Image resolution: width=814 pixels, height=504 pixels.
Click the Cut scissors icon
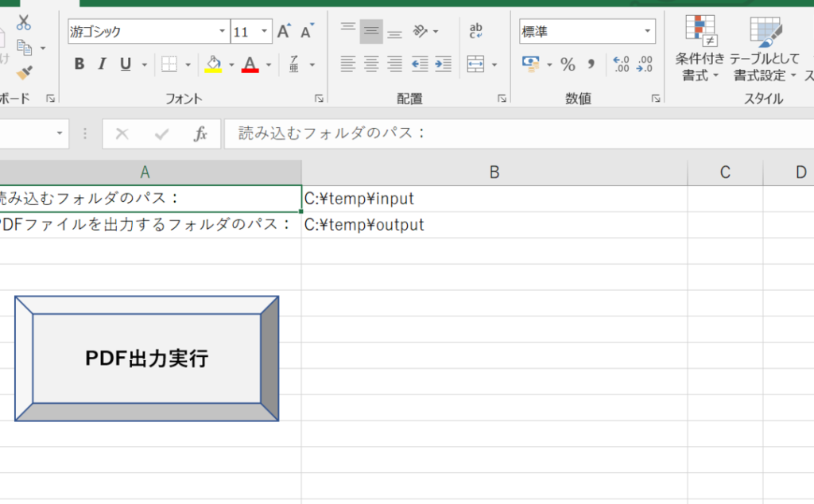point(24,22)
